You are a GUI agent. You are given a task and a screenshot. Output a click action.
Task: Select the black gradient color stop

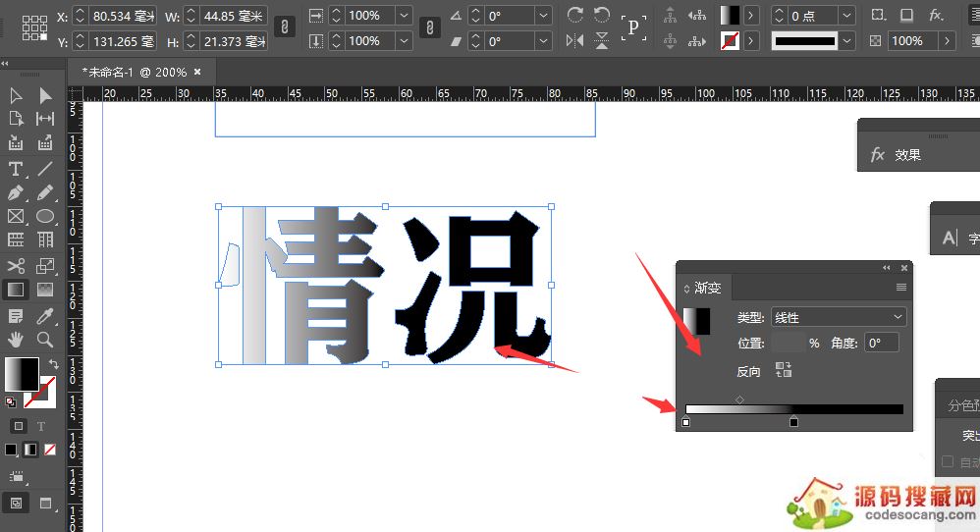[793, 423]
